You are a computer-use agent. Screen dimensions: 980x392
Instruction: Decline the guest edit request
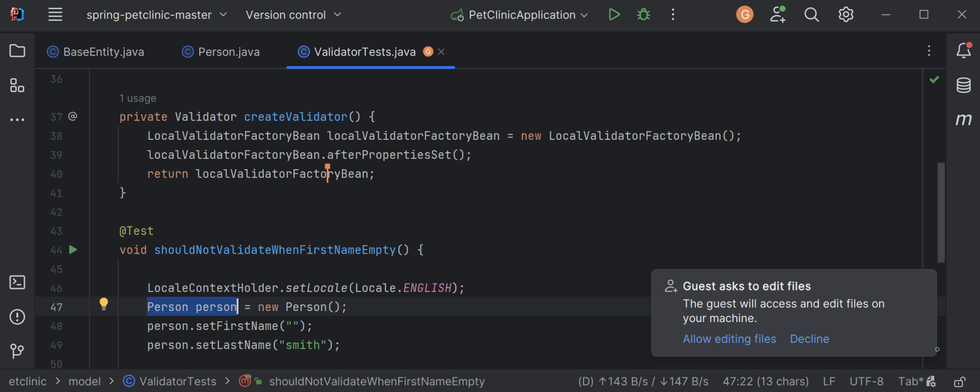[809, 338]
